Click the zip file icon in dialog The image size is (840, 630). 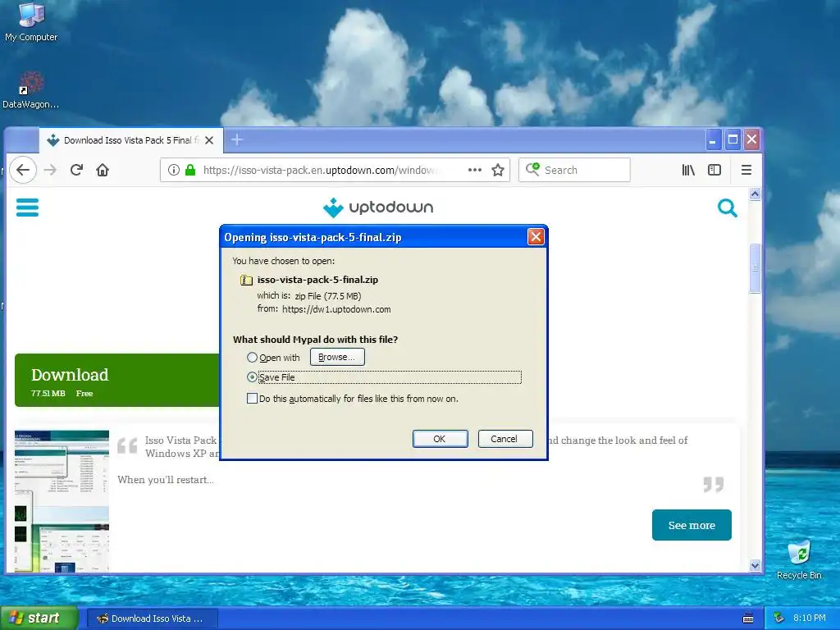tap(246, 280)
